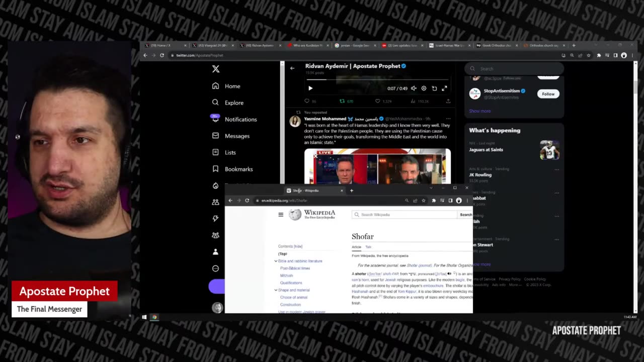Click the video progress bar in the tweet
644x362 pixels.
point(377,79)
